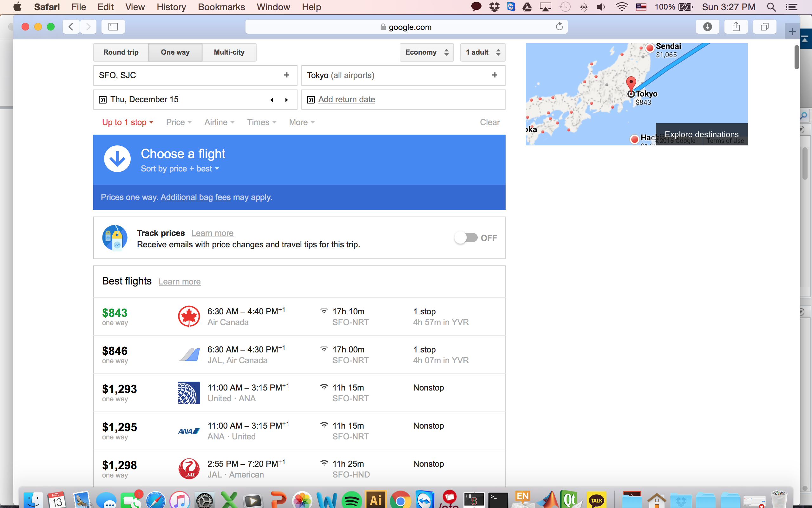
Task: Open the Share sheet icon
Action: coord(736,27)
